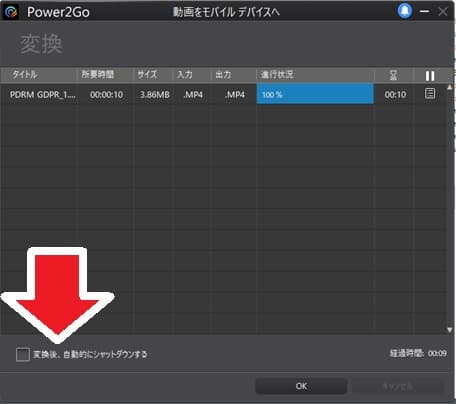The width and height of the screenshot is (456, 404).
Task: Click the scrollbar down arrow
Action: pyautogui.click(x=450, y=330)
